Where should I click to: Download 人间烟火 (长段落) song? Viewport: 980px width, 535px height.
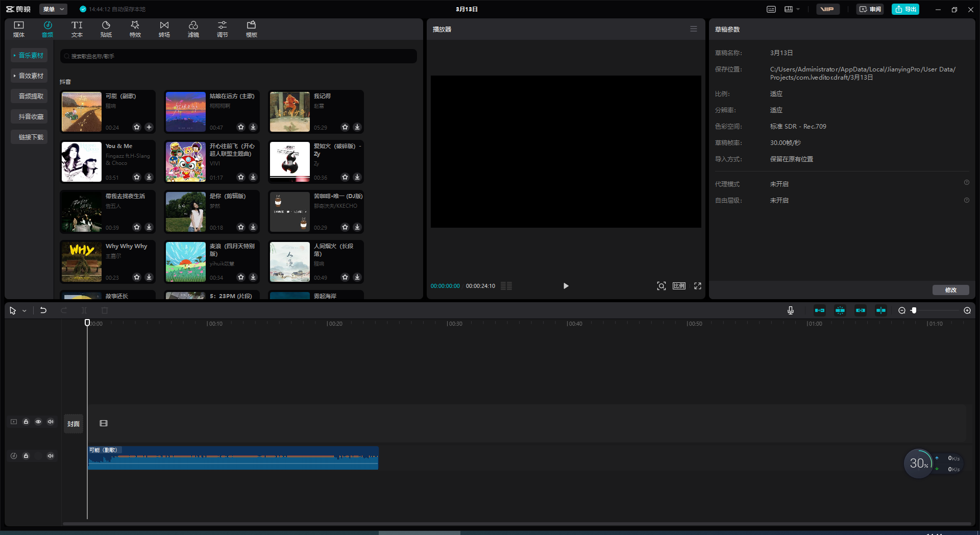click(x=357, y=277)
